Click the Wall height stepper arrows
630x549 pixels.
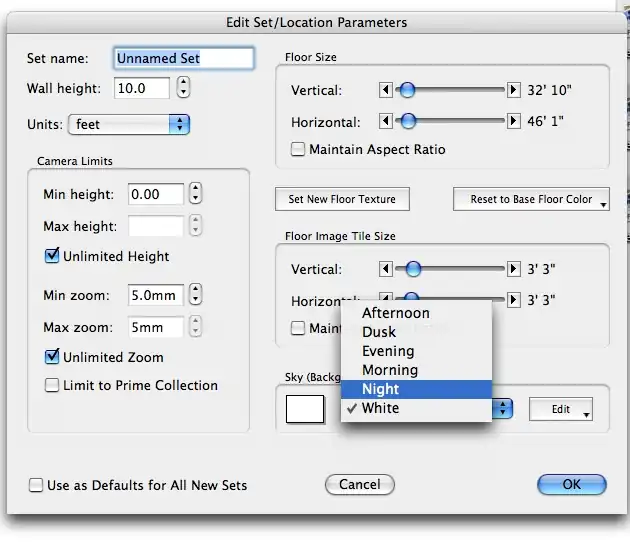pyautogui.click(x=183, y=88)
